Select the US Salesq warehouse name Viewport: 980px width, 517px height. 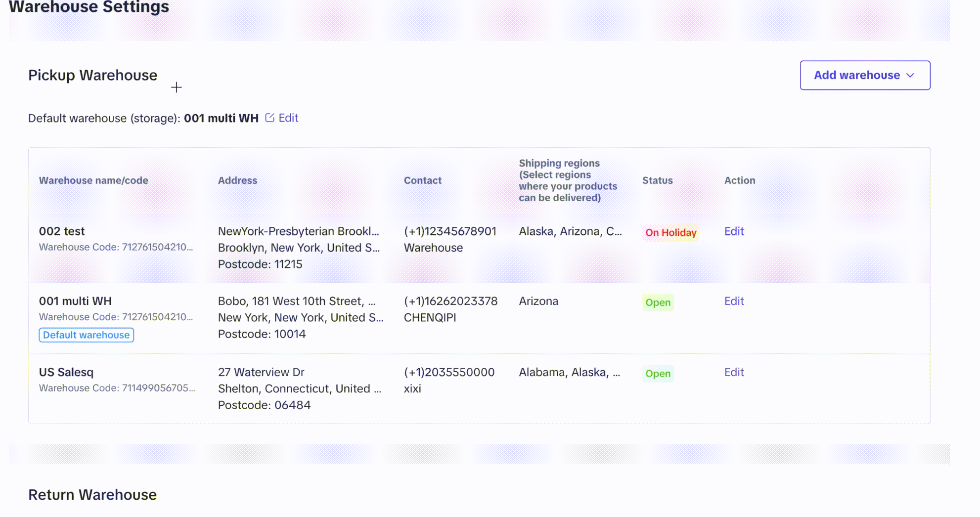pyautogui.click(x=66, y=372)
